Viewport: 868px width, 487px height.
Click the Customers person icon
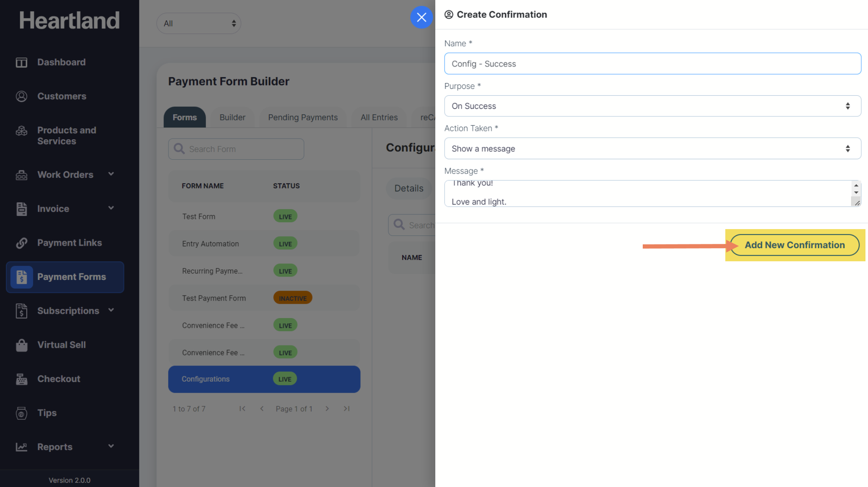point(21,97)
